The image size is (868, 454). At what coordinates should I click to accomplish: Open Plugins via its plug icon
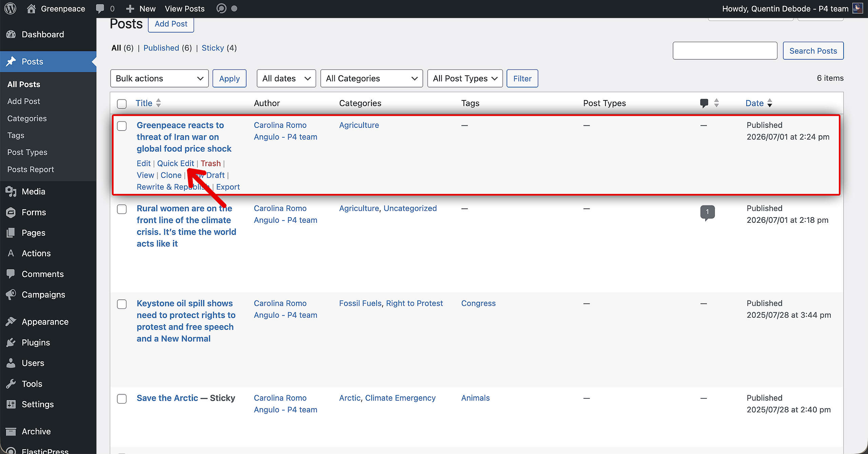pyautogui.click(x=11, y=342)
